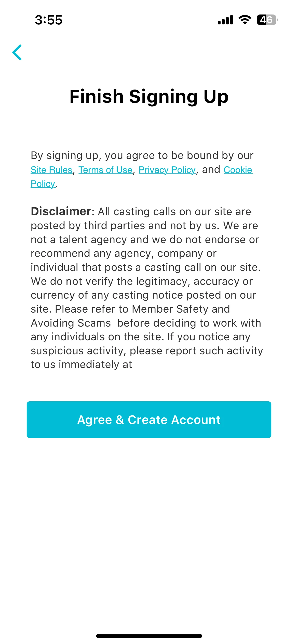The image size is (298, 644).
Task: Tap the battery level indicator showing 46
Action: pyautogui.click(x=267, y=20)
